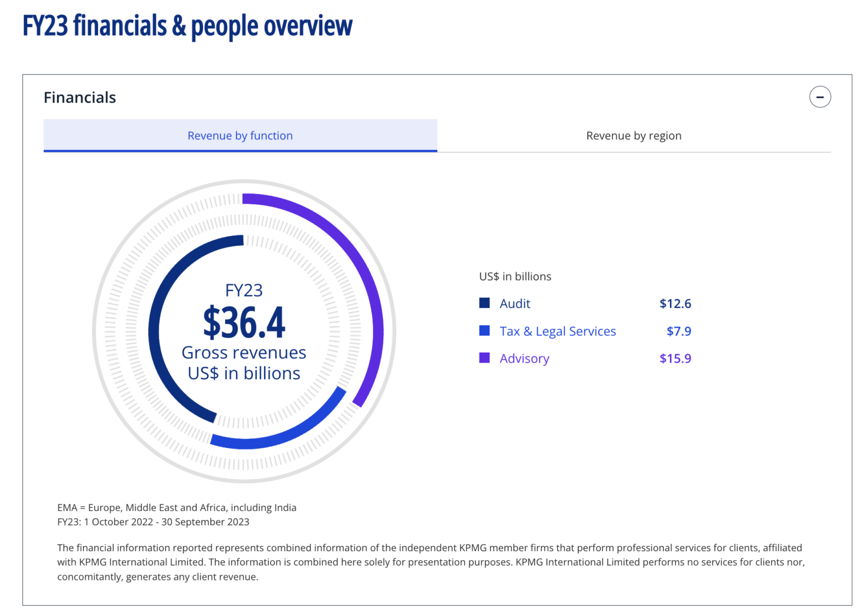This screenshot has width=867, height=616.
Task: Switch to the Revenue by region tab
Action: click(633, 135)
